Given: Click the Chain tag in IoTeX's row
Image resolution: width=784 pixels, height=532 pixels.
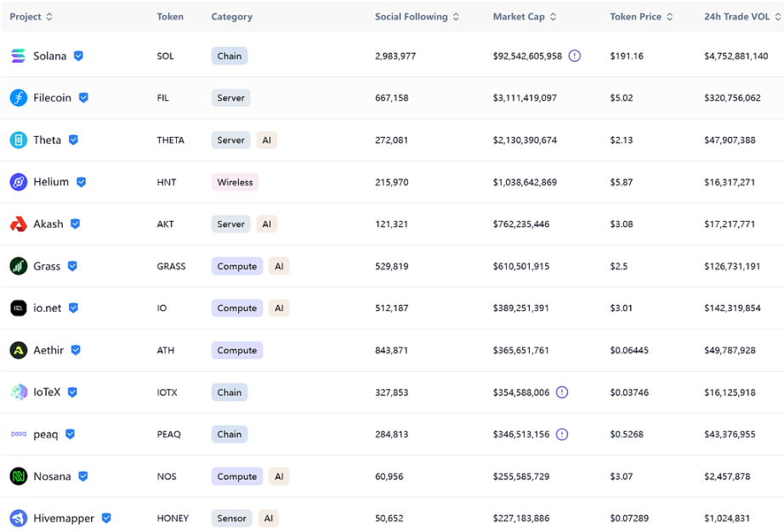Looking at the screenshot, I should (x=230, y=392).
